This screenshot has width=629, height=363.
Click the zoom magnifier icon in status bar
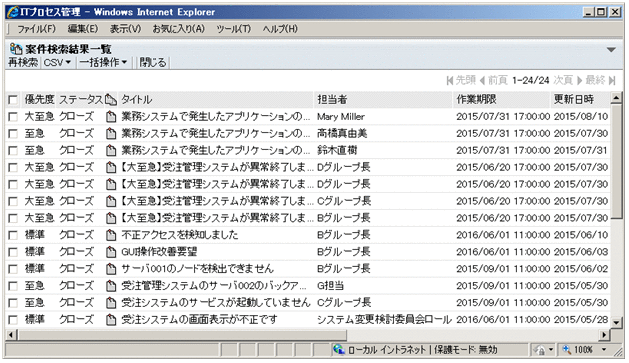pos(567,349)
